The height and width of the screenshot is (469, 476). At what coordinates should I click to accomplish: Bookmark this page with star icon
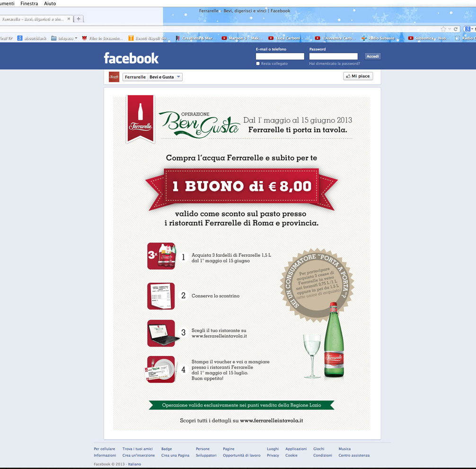pos(443,29)
